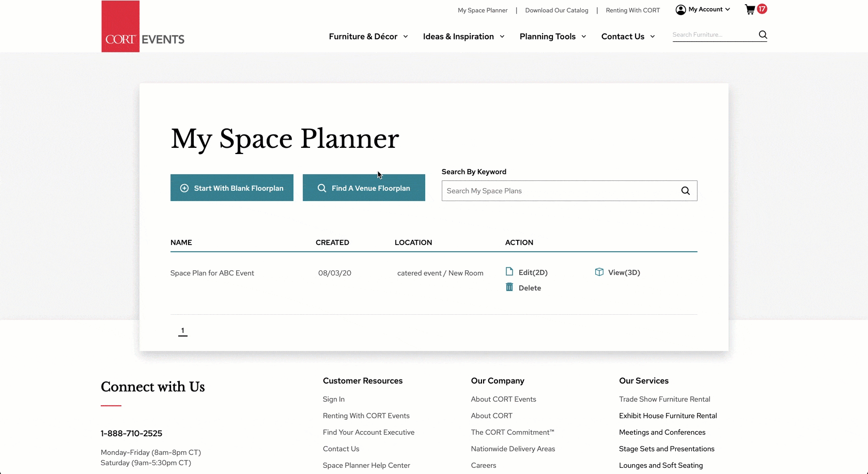Click the header furniture search magnifier icon
This screenshot has width=868, height=474.
[x=763, y=35]
